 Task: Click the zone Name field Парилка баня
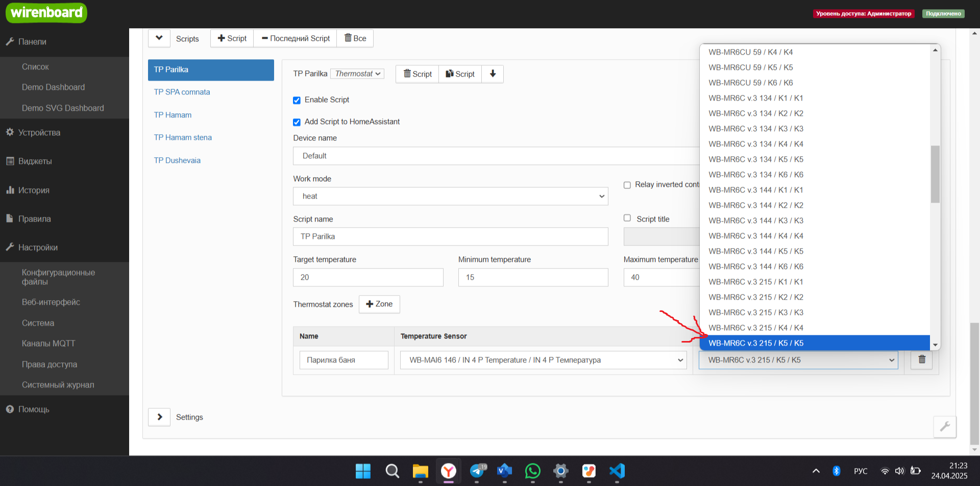tap(344, 360)
